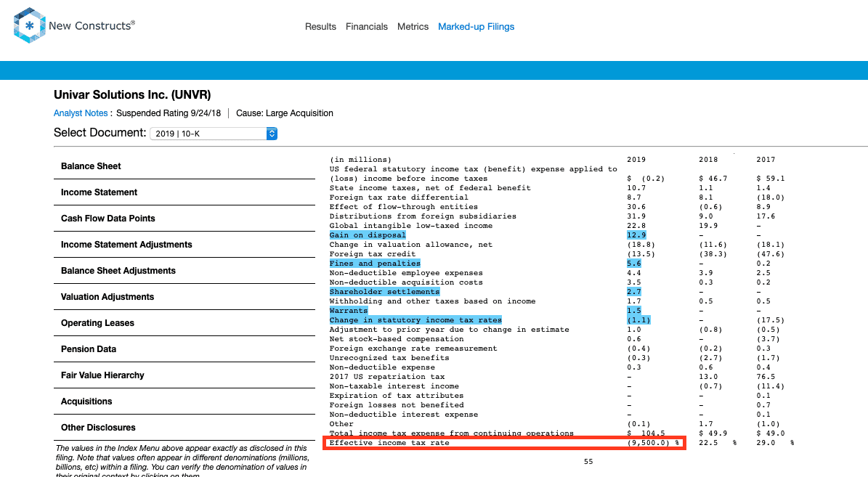Viewport: 868px width, 477px height.
Task: Click highlighted 1.5 warrants value
Action: [634, 311]
